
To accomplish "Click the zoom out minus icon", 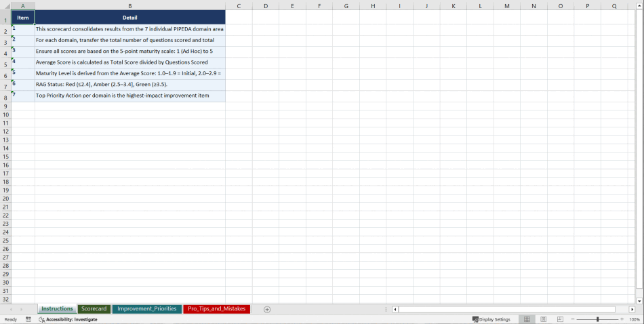I will [573, 319].
